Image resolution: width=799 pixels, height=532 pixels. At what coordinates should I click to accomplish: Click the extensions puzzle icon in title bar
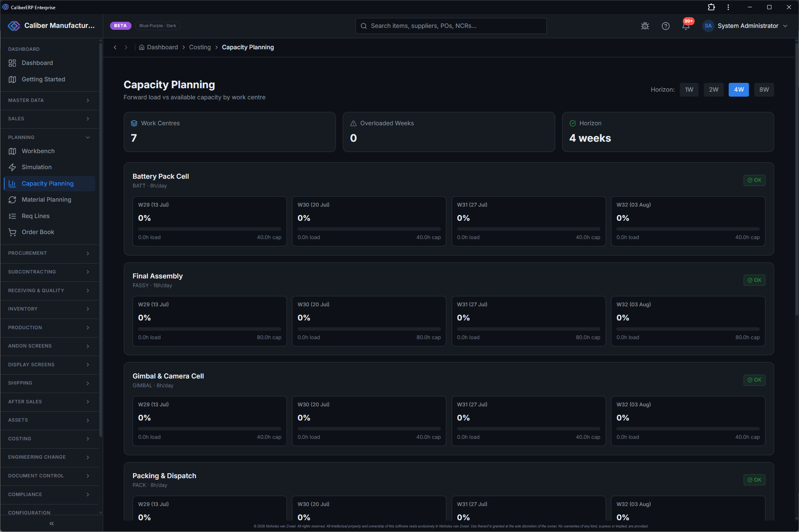pyautogui.click(x=711, y=7)
